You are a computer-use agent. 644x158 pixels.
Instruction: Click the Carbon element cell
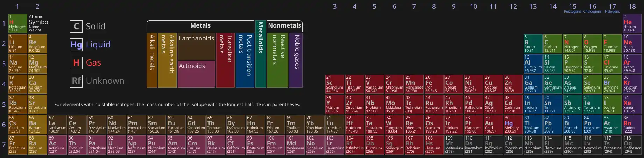point(552,44)
